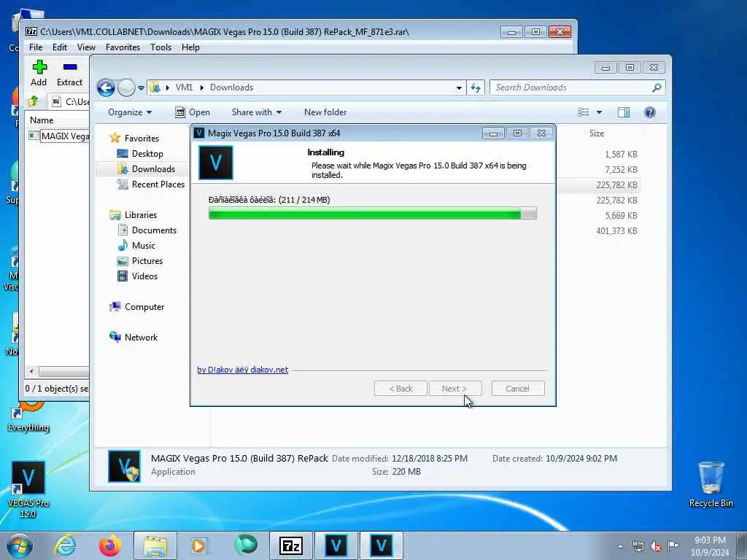This screenshot has width=747, height=560.
Task: Click the Add button in 7-Zip toolbar
Action: click(x=39, y=73)
